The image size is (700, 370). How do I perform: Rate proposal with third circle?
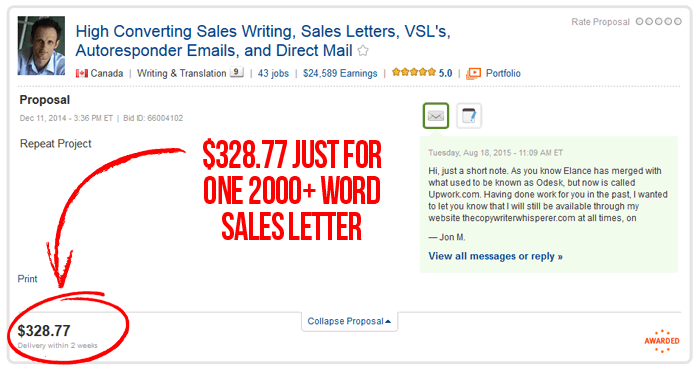pyautogui.click(x=658, y=21)
